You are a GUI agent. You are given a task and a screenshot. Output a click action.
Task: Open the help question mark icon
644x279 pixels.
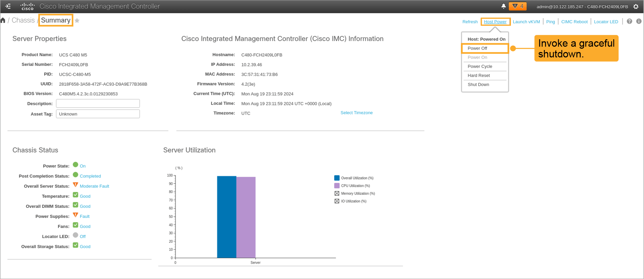(630, 21)
